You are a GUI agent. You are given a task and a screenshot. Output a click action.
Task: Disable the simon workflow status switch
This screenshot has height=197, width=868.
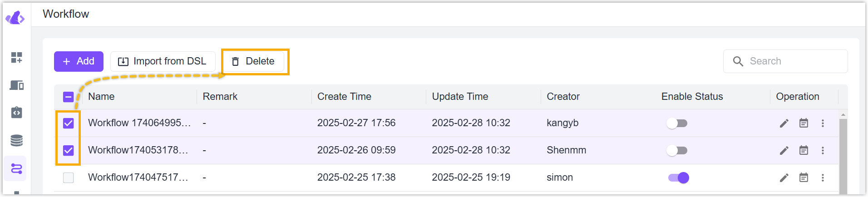(x=679, y=177)
